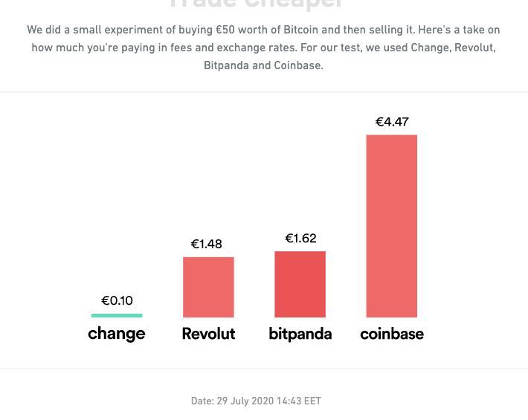
Task: Select the red Revolut bar
Action: click(208, 287)
